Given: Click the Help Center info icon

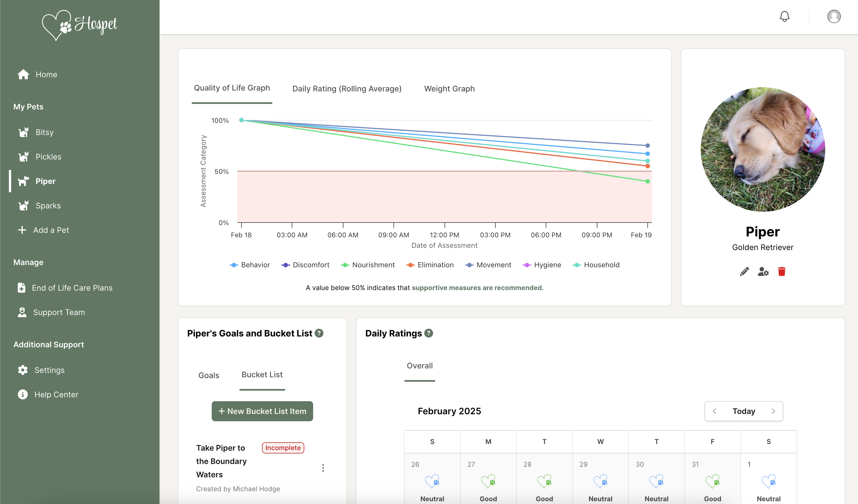Looking at the screenshot, I should 23,394.
